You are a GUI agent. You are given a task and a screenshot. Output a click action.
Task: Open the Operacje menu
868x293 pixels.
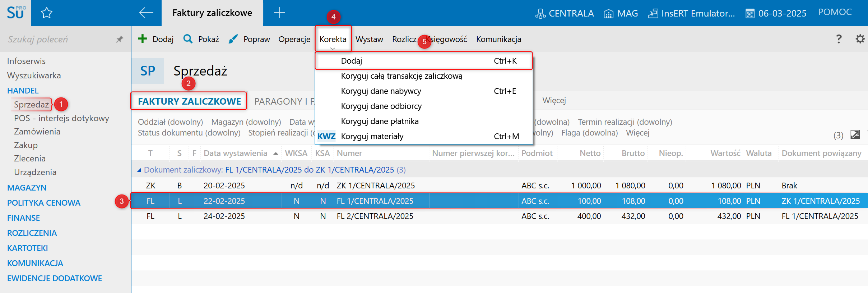(294, 39)
